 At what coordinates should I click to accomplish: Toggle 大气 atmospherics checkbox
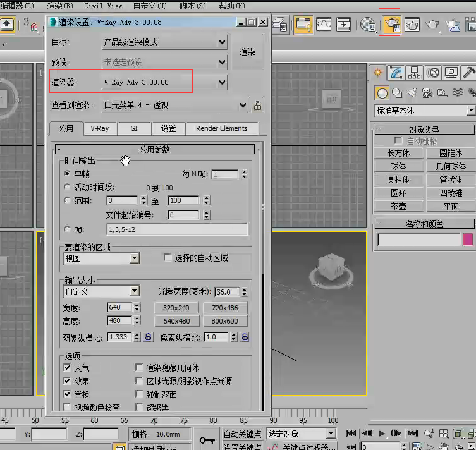point(67,367)
